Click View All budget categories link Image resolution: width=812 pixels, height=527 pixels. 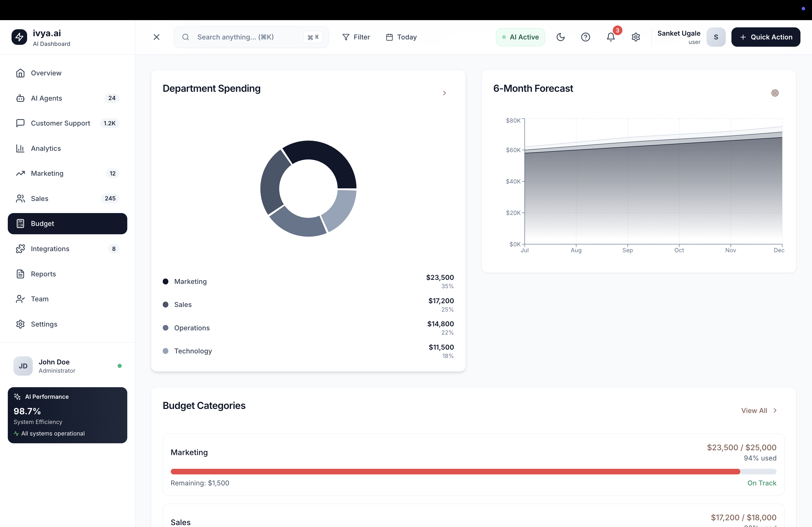coord(759,411)
